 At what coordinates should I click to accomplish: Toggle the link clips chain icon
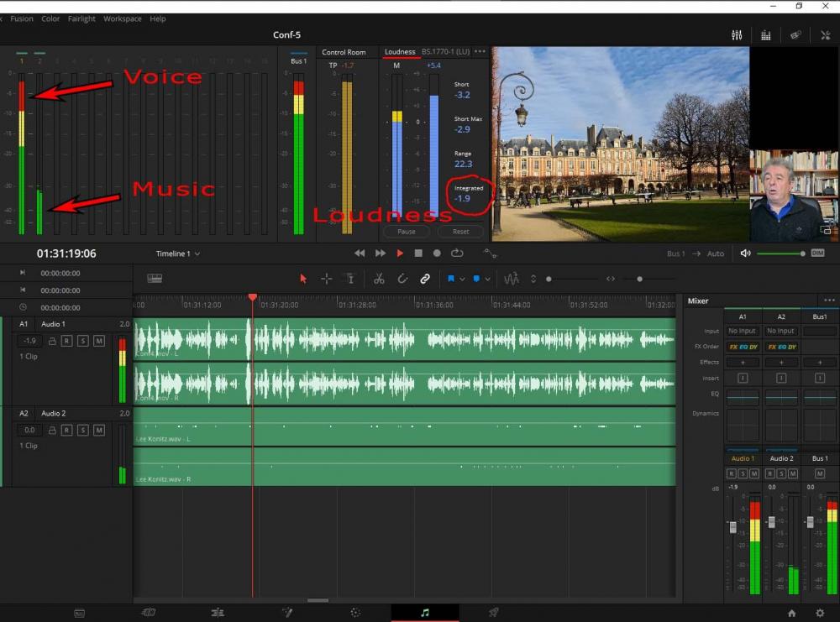tap(425, 279)
